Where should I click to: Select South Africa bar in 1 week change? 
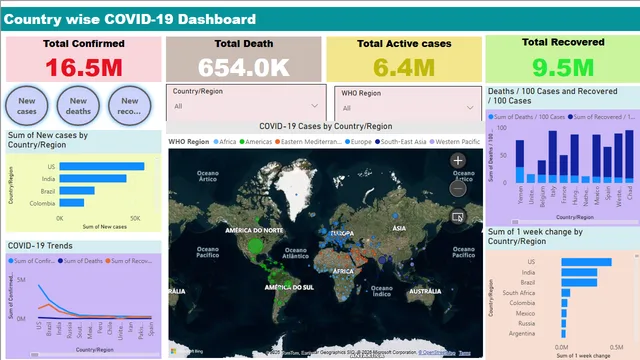point(566,293)
